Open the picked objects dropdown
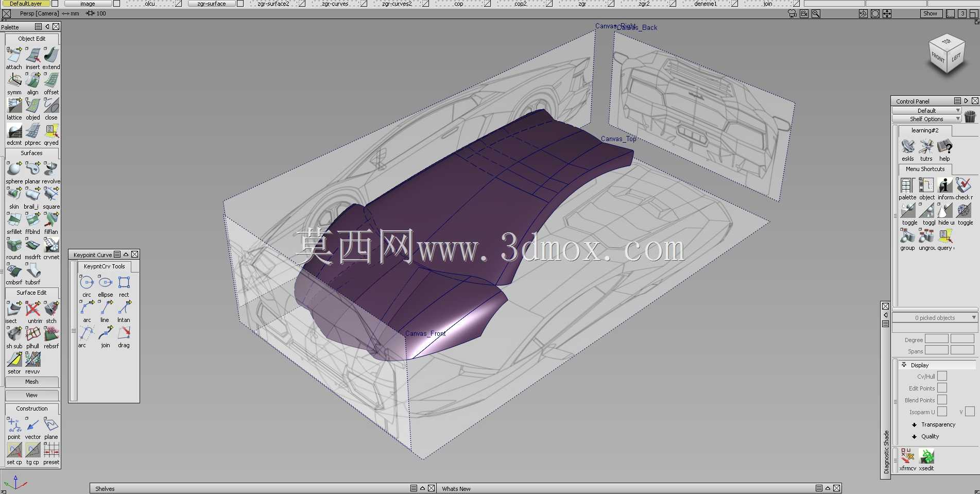The width and height of the screenshot is (980, 494). pos(935,318)
